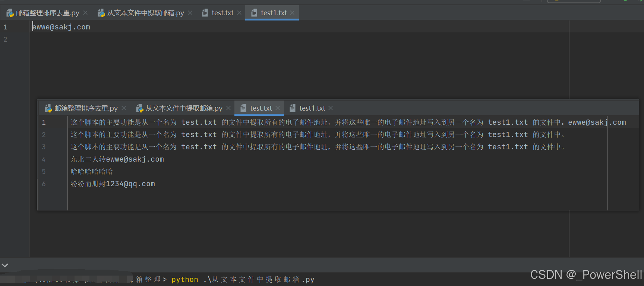Click line number 2 in top editor gutter

click(x=5, y=39)
